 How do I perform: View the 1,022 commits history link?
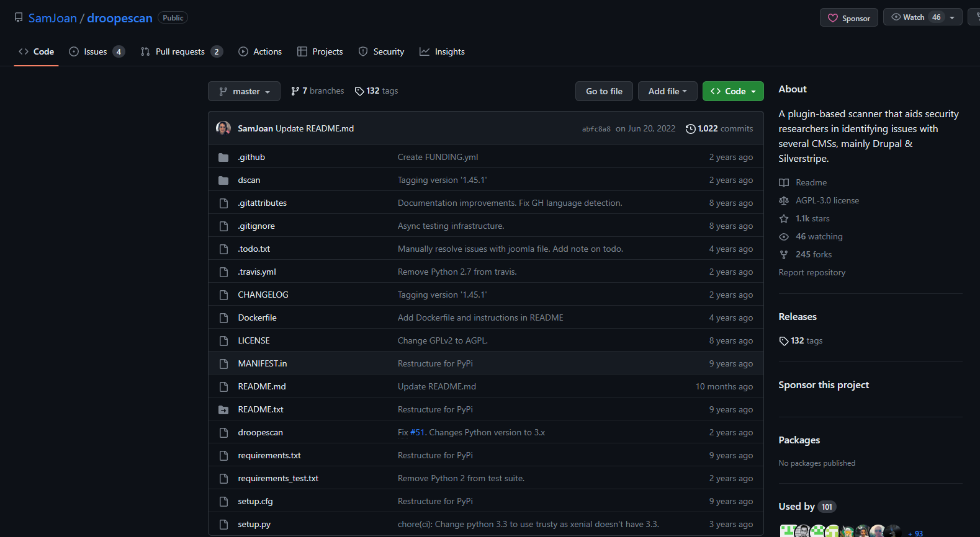tap(719, 129)
